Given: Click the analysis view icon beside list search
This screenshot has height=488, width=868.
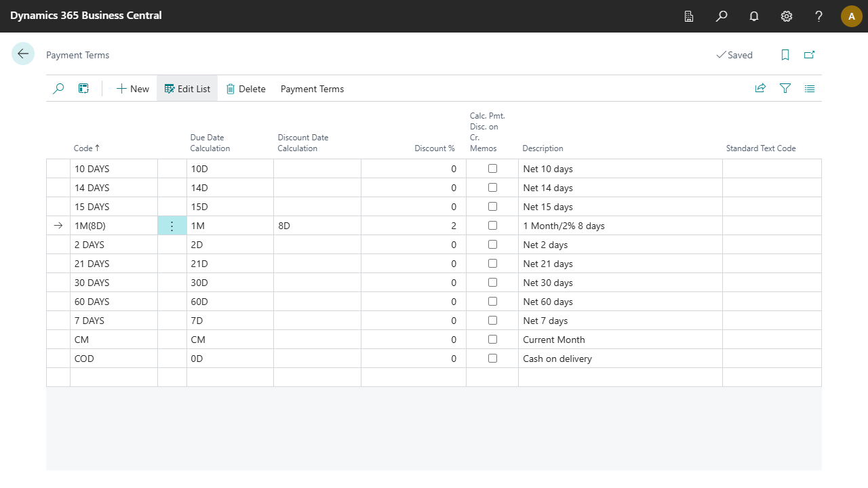Looking at the screenshot, I should 83,89.
